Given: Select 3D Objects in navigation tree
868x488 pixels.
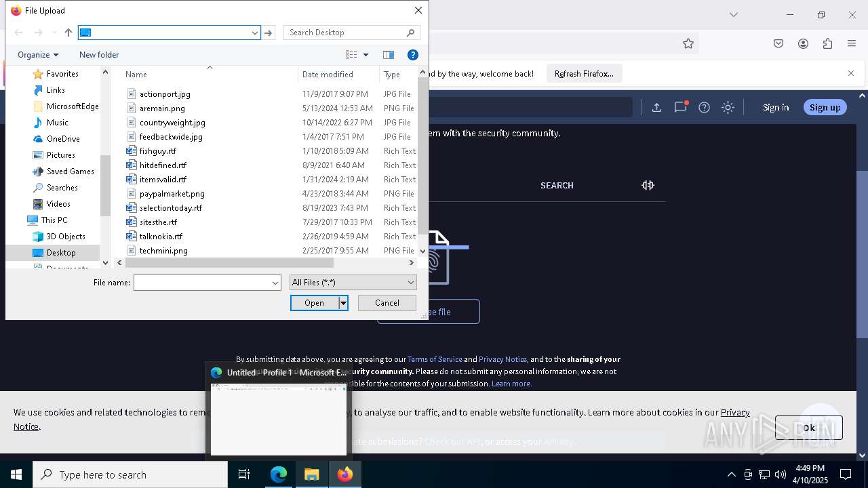Looking at the screenshot, I should pos(66,237).
